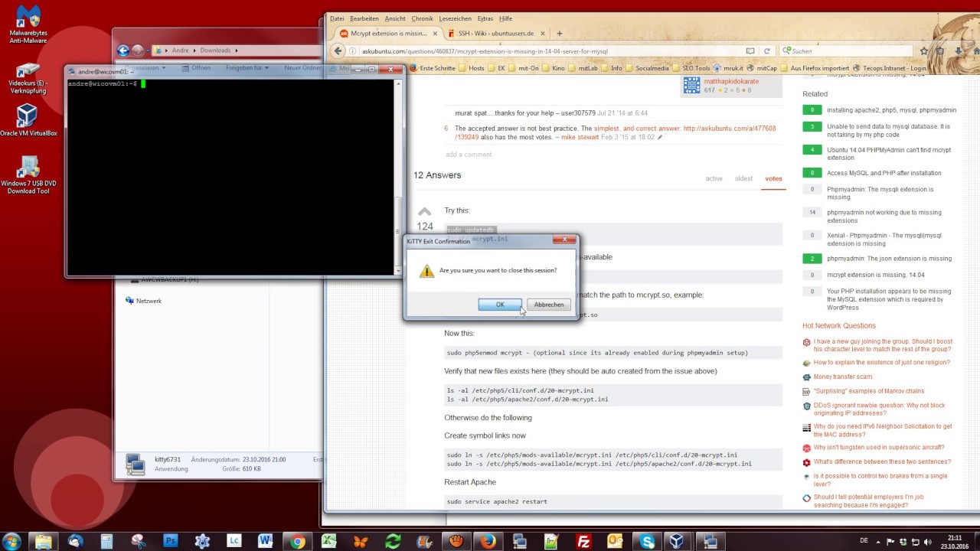Open Excel from the taskbar
Viewport: 980px width, 551px height.
pyautogui.click(x=329, y=541)
